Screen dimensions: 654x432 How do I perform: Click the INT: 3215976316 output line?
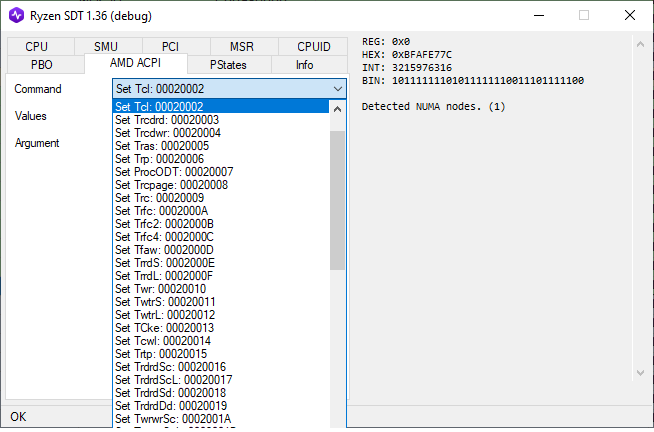coord(407,68)
